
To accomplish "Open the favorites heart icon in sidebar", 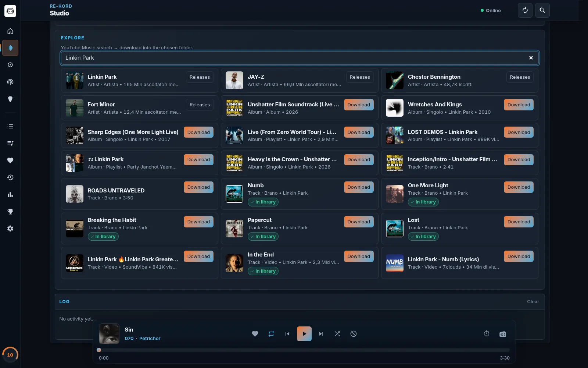I will tap(10, 160).
